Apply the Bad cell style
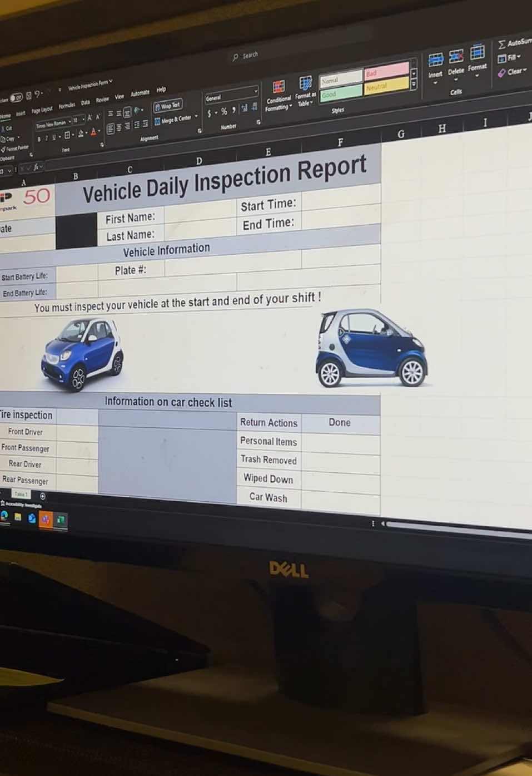This screenshot has height=776, width=532. tap(387, 71)
